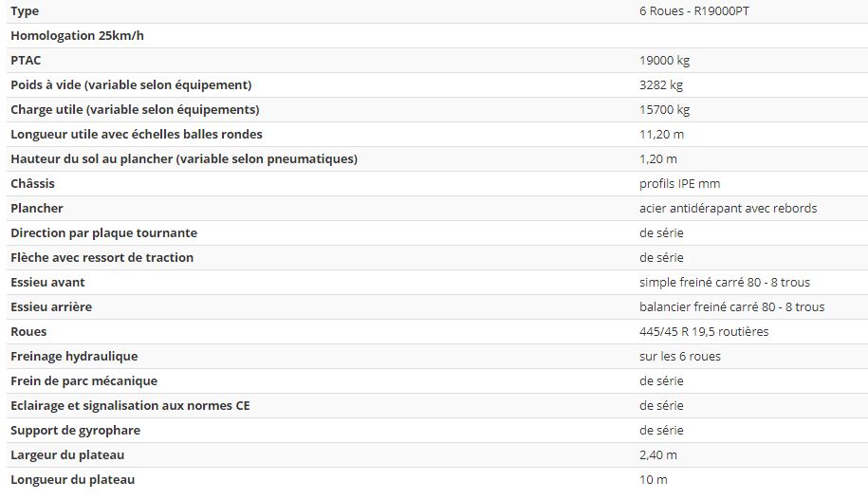The image size is (868, 500).
Task: Click the 'PTAC' row label
Action: (x=26, y=61)
